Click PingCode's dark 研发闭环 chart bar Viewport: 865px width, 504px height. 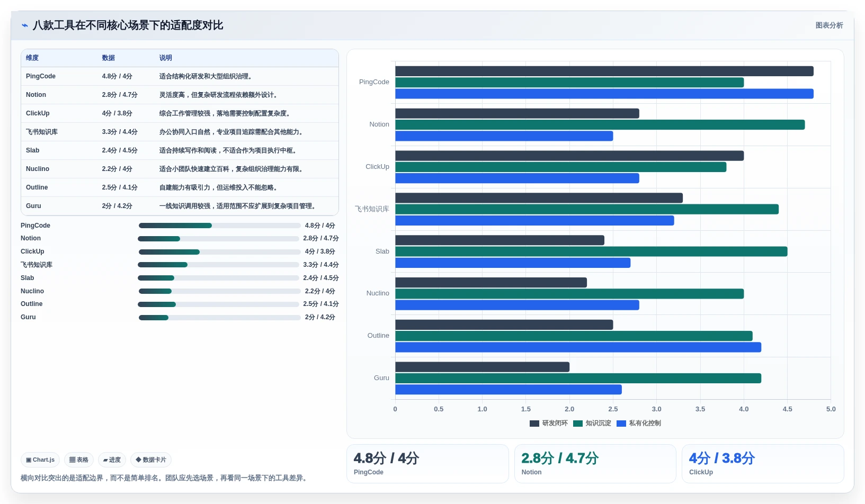[x=604, y=71]
